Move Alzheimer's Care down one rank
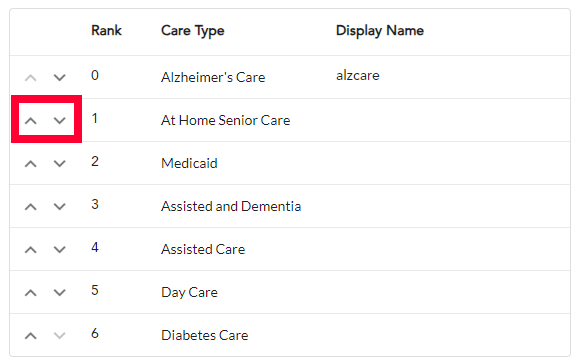Image resolution: width=578 pixels, height=362 pixels. pyautogui.click(x=59, y=77)
